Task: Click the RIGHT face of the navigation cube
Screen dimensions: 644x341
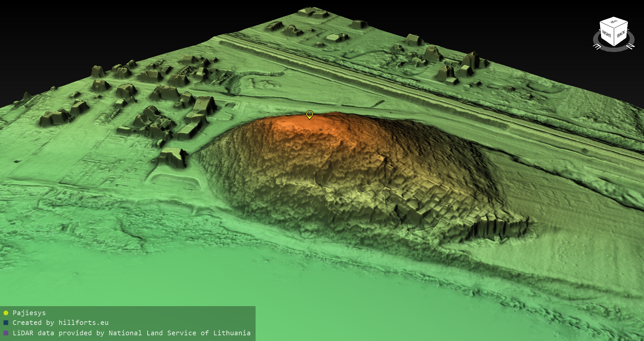Action: click(606, 35)
